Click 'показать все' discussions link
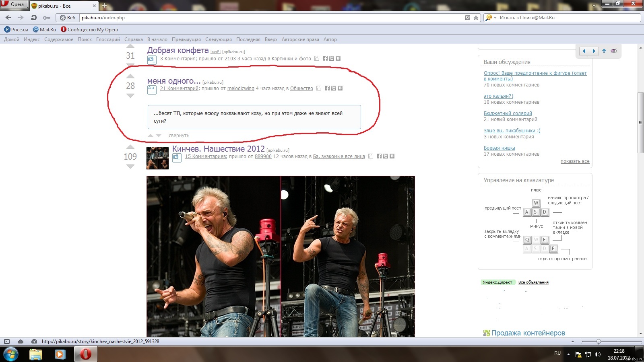Screen dimensions: 644x362 575,161
